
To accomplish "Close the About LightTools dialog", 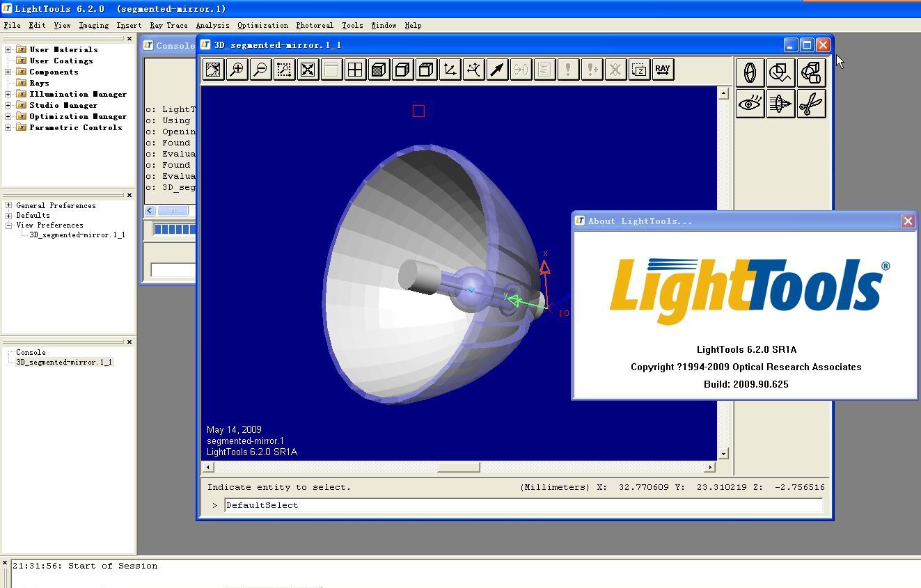I will pos(908,221).
